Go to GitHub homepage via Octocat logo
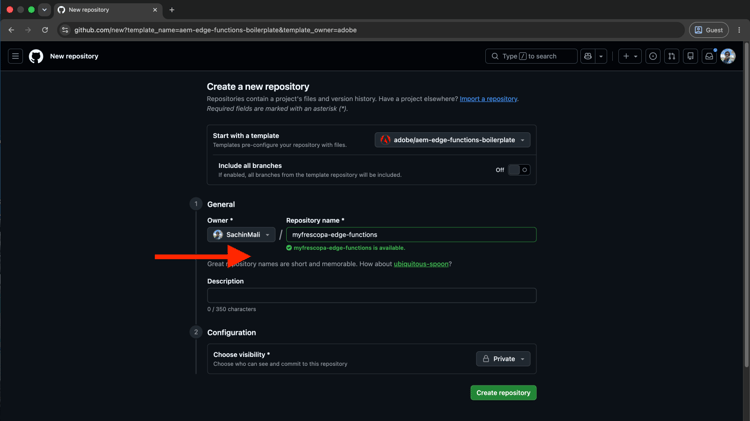Viewport: 750px width, 421px height. 36,56
